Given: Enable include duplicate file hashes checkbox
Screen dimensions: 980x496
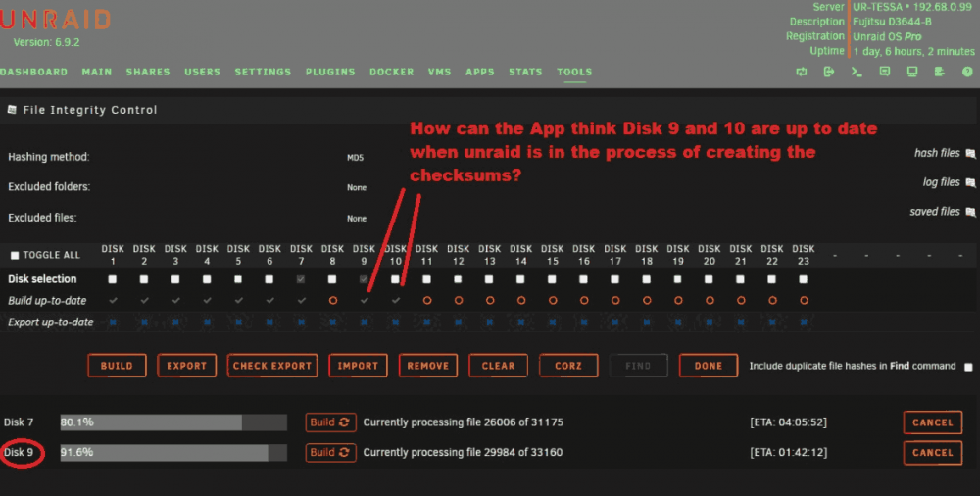Looking at the screenshot, I should point(968,367).
